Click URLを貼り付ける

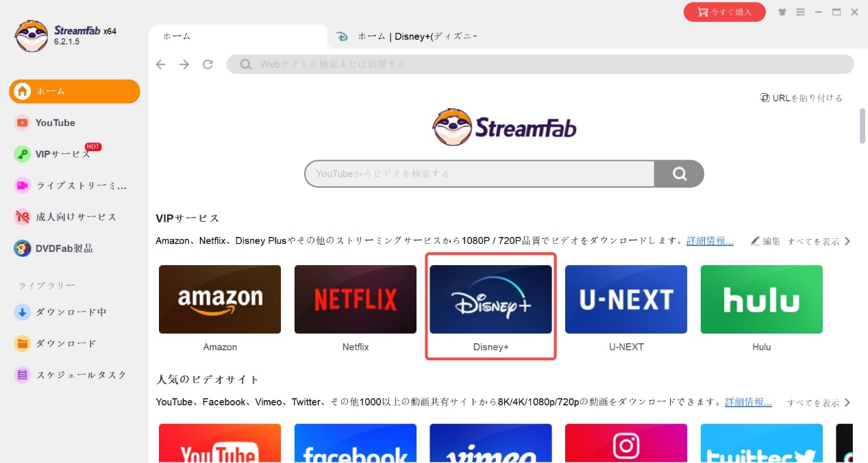point(802,98)
